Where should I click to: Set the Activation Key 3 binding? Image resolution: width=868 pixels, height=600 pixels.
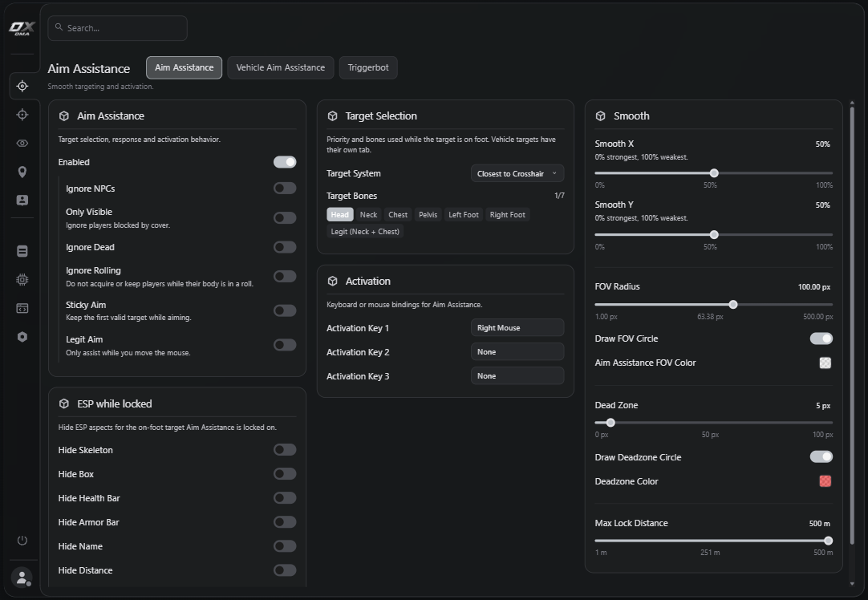517,376
